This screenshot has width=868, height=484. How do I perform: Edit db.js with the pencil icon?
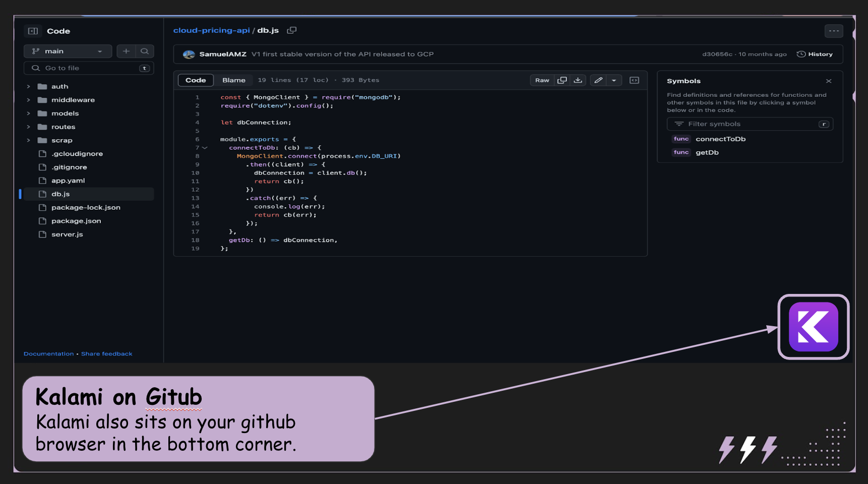click(x=598, y=80)
